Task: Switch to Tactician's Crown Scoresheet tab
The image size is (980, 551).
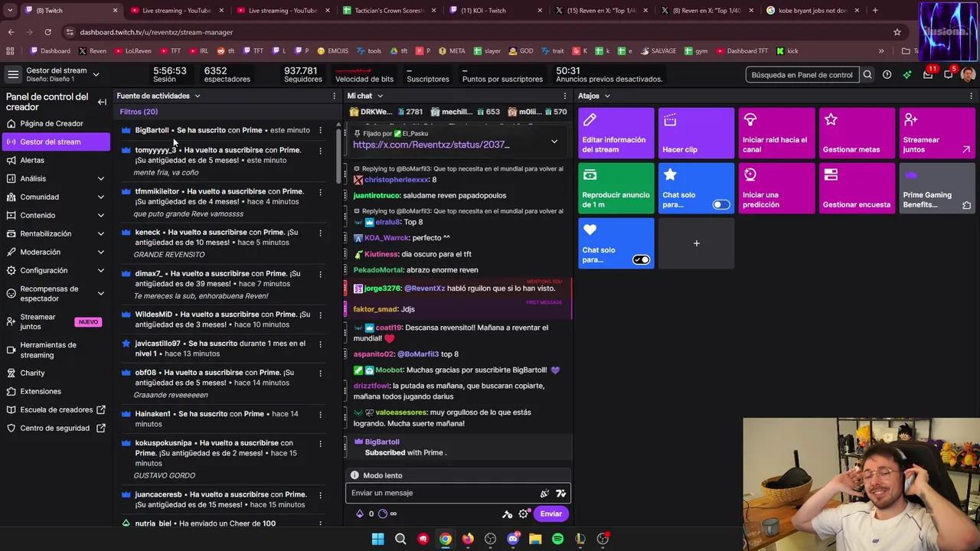Action: click(390, 11)
